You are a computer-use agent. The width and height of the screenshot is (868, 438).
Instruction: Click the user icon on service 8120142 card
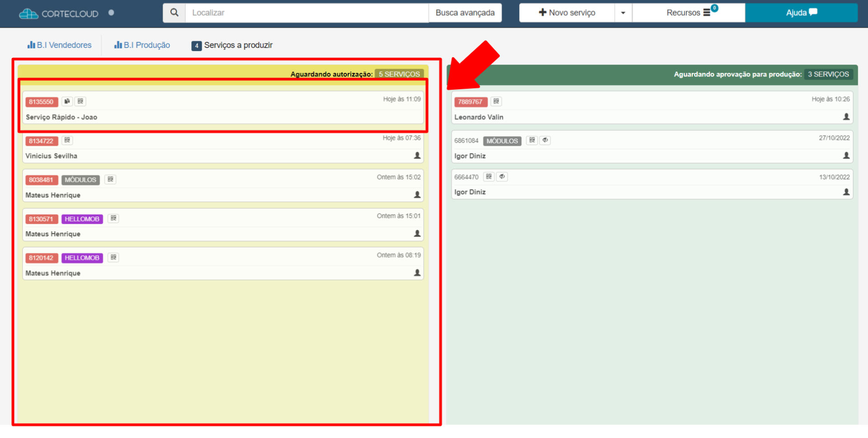[x=417, y=273]
